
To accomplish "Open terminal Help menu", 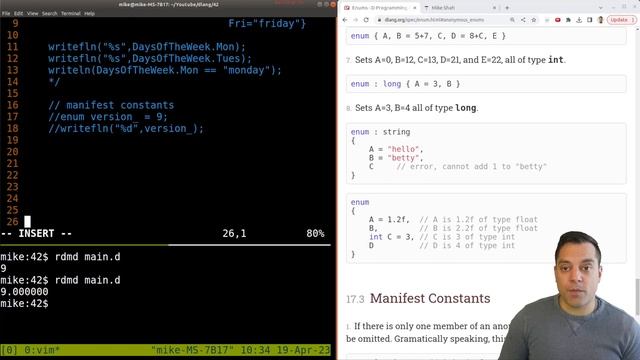I will click(89, 13).
